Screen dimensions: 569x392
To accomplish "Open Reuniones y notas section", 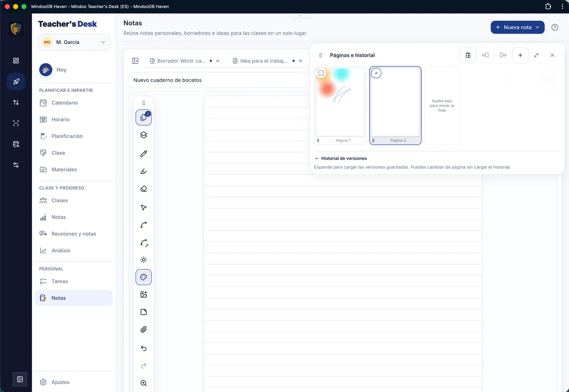I will [x=74, y=234].
